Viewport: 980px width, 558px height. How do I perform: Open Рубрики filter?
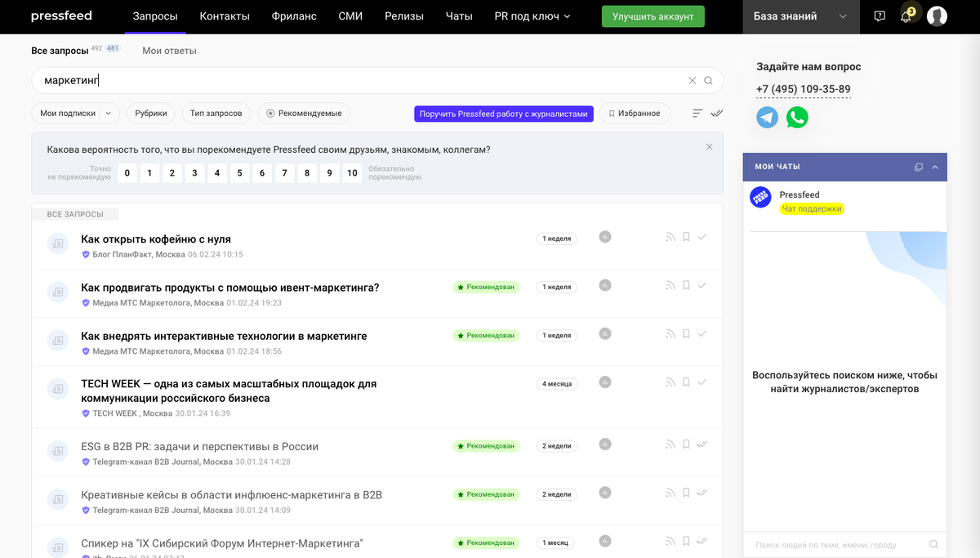(151, 114)
